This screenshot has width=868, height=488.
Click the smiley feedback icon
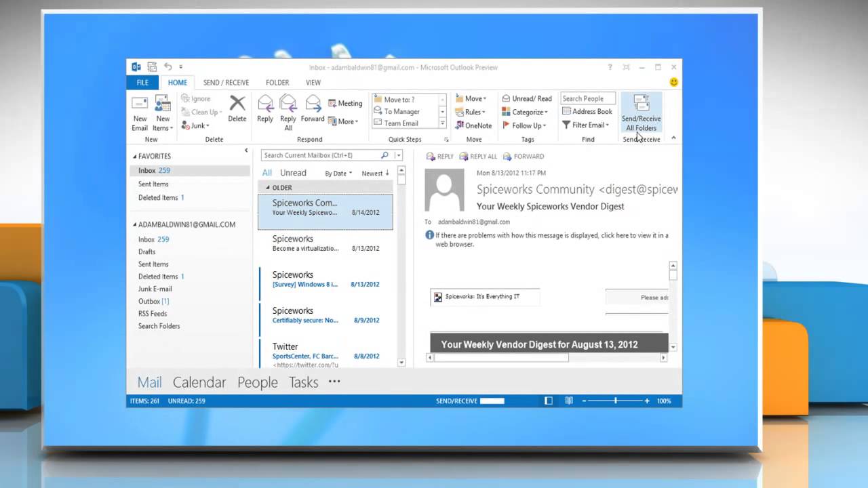pyautogui.click(x=673, y=82)
